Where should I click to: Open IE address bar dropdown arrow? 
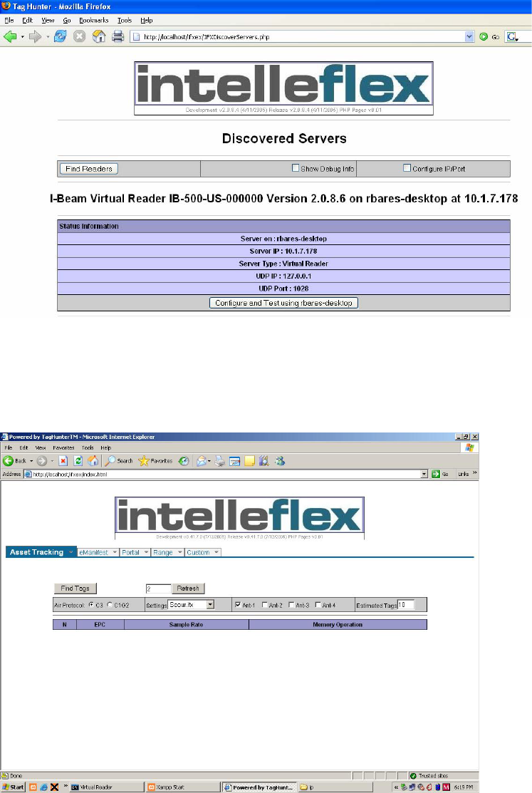click(424, 474)
